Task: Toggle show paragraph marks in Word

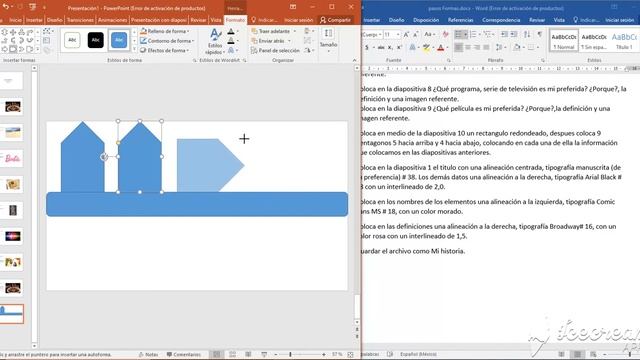Action: click(x=540, y=34)
